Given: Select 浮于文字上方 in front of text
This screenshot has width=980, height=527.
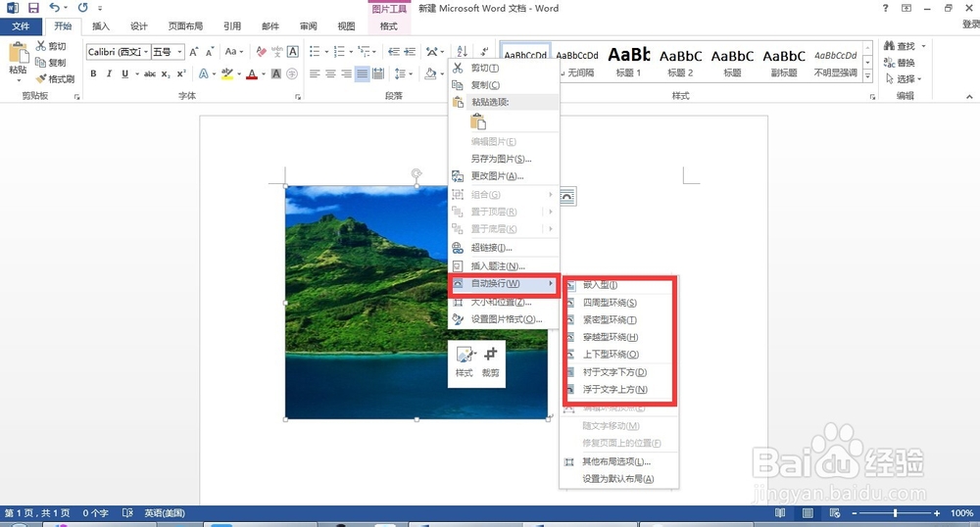Looking at the screenshot, I should pyautogui.click(x=619, y=389).
